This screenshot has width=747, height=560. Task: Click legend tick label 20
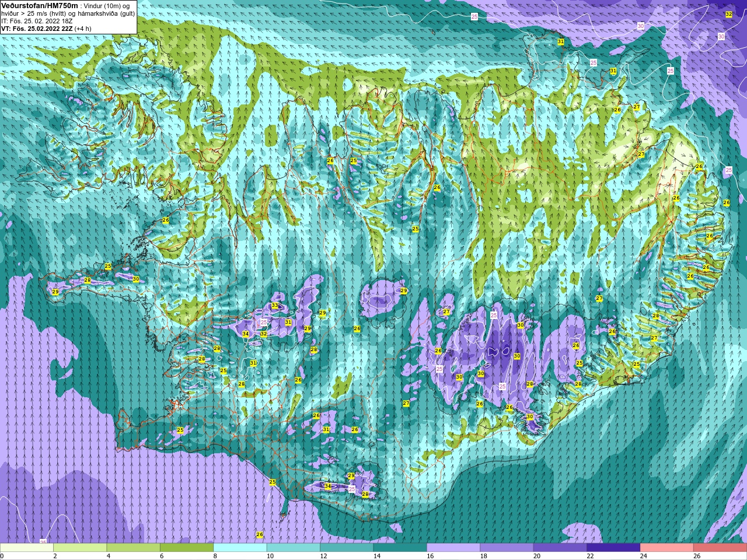coord(536,556)
